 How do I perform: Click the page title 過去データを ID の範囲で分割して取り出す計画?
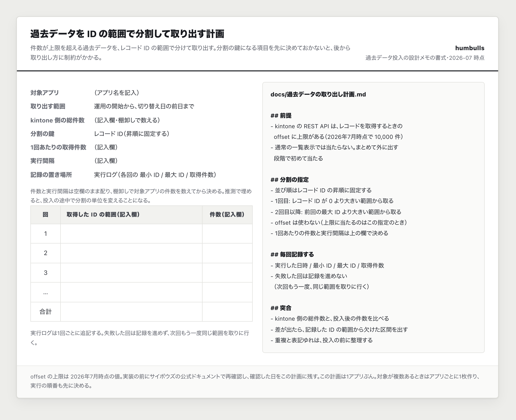click(x=127, y=34)
